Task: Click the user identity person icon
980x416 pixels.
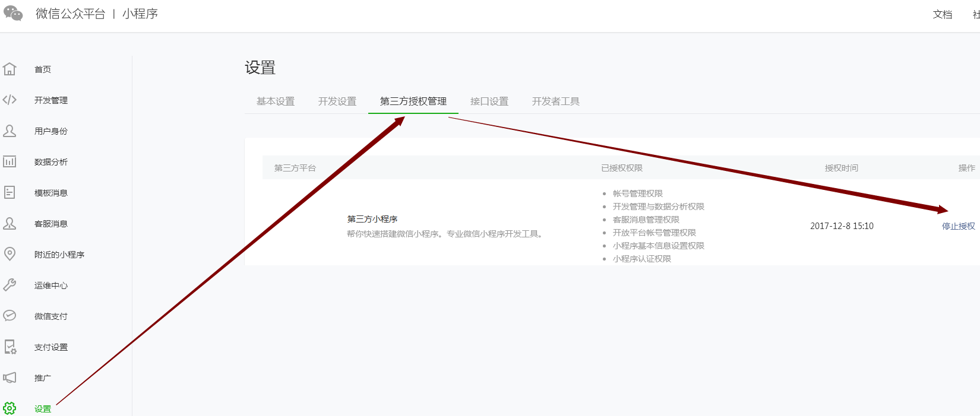Action: point(10,131)
